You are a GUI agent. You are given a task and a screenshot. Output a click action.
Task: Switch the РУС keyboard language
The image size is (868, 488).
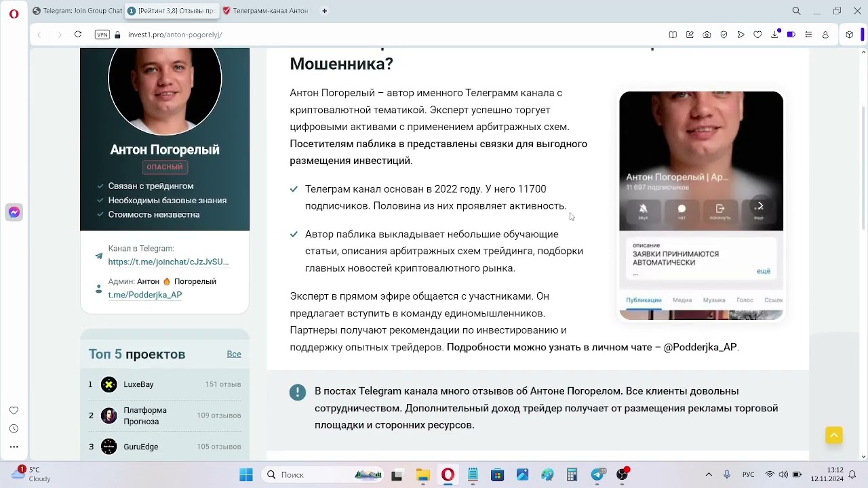coord(748,474)
